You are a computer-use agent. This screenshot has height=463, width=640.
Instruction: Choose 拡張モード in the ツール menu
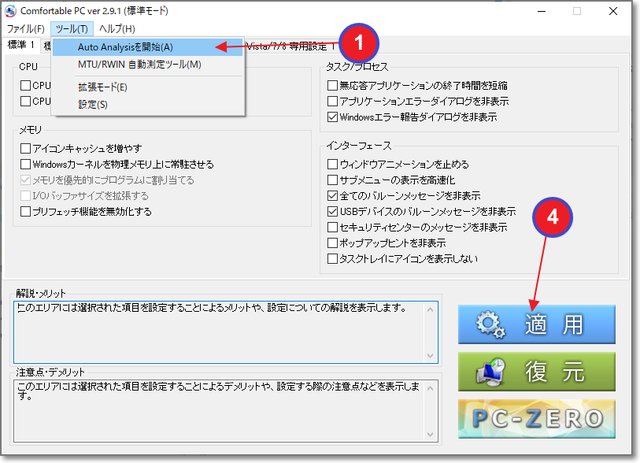coord(102,87)
